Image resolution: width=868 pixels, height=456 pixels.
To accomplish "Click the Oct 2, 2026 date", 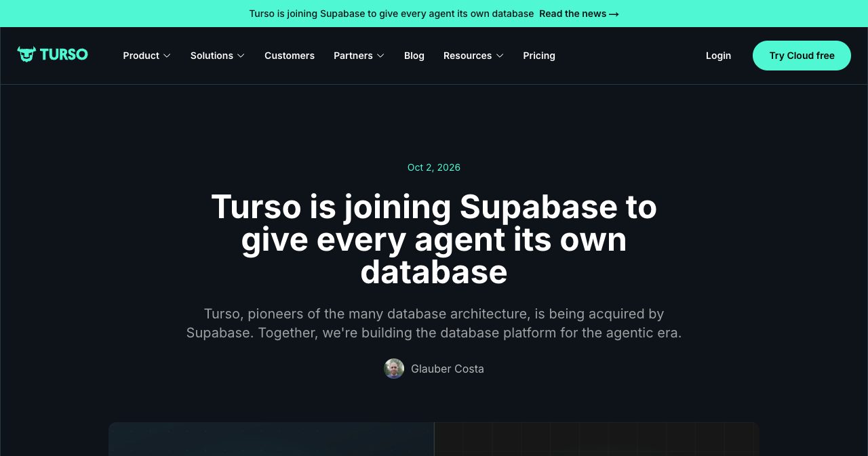I will [x=434, y=167].
